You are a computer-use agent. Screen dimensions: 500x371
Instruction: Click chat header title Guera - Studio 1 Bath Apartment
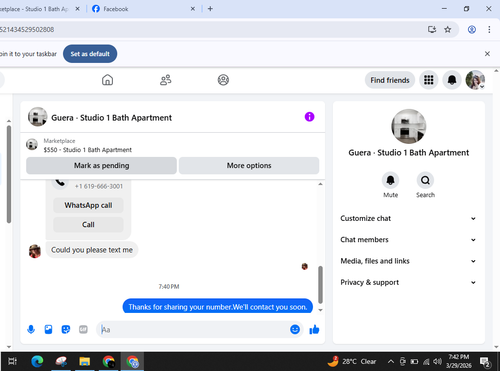point(111,118)
